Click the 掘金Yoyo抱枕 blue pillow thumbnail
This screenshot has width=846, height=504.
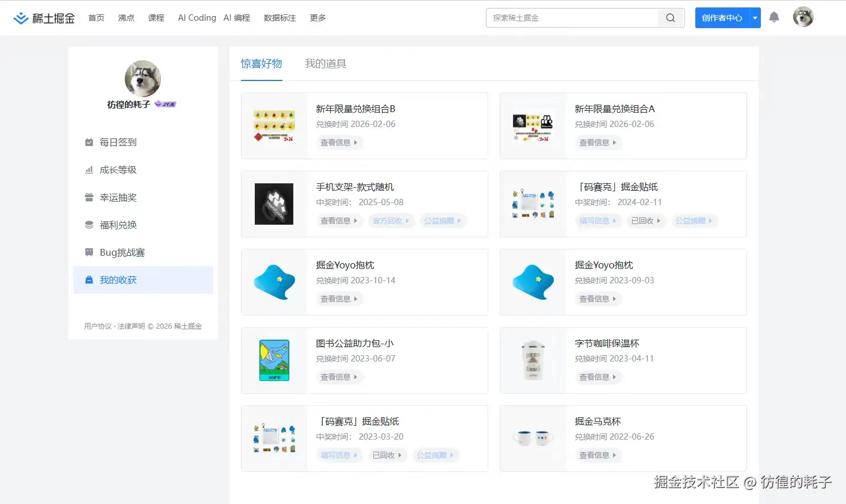tap(274, 282)
